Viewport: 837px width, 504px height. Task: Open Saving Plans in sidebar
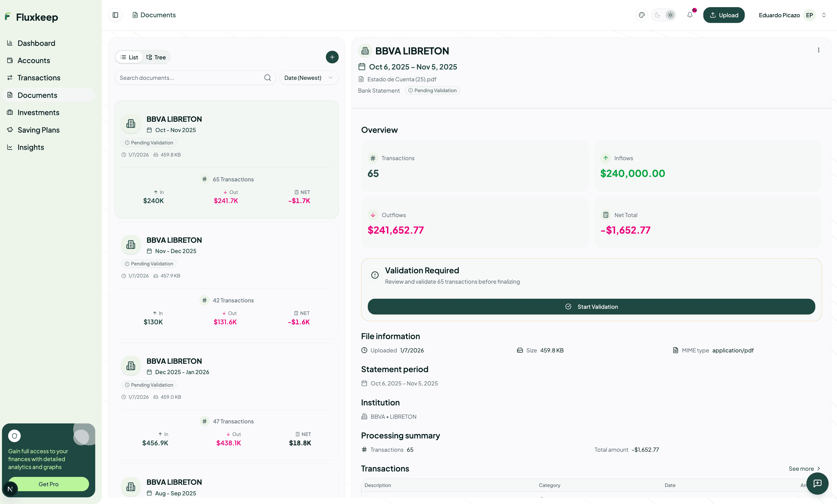click(x=38, y=130)
